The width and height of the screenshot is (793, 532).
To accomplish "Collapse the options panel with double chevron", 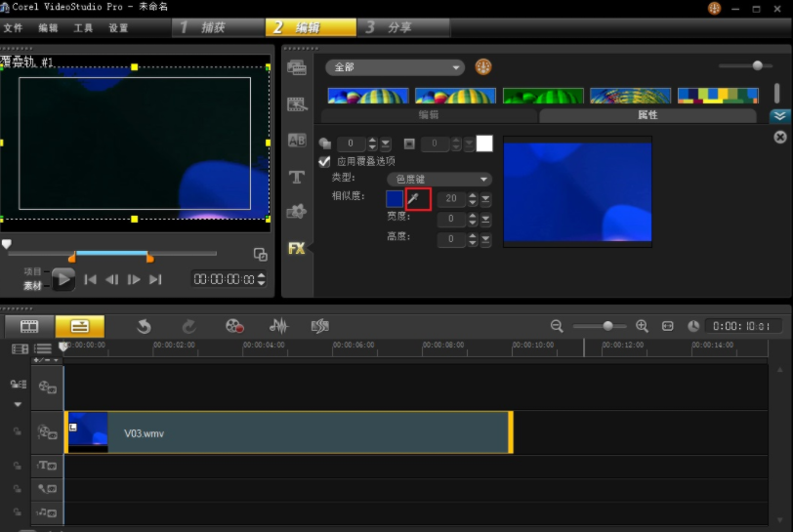I will click(x=780, y=116).
